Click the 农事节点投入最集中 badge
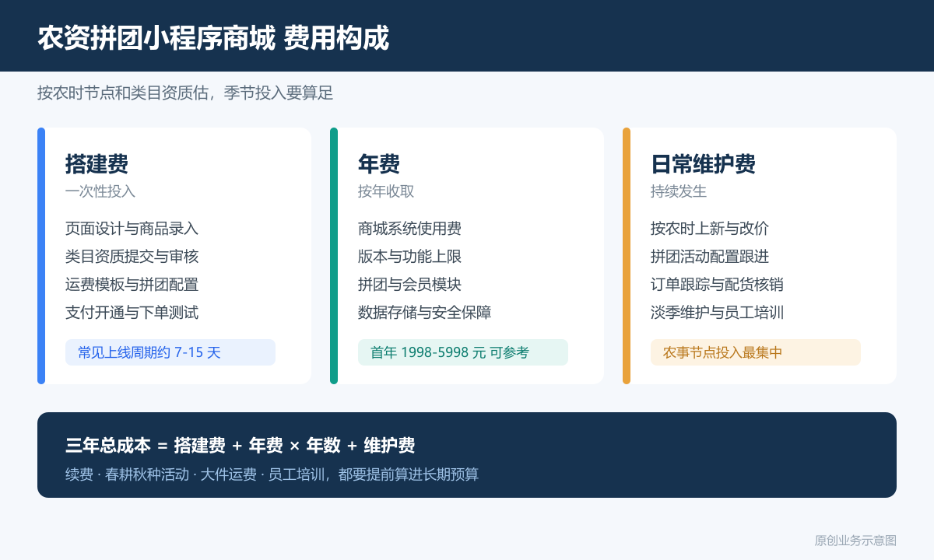 point(756,352)
